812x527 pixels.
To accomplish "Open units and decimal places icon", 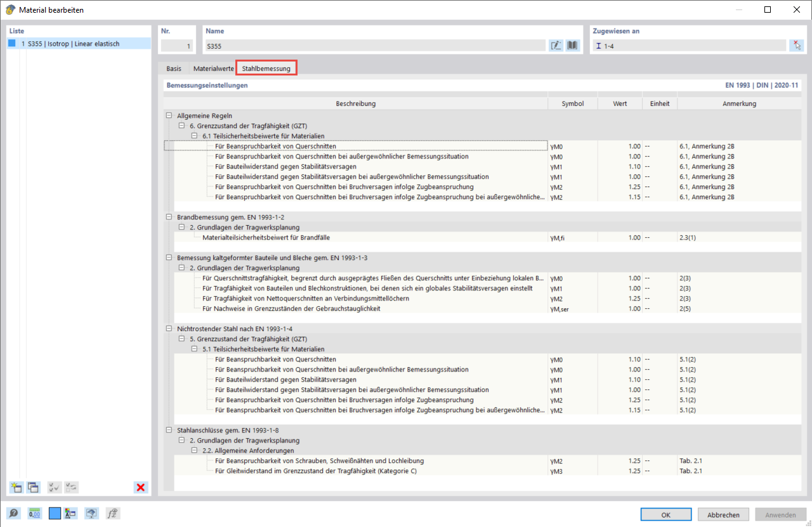I will pyautogui.click(x=34, y=514).
